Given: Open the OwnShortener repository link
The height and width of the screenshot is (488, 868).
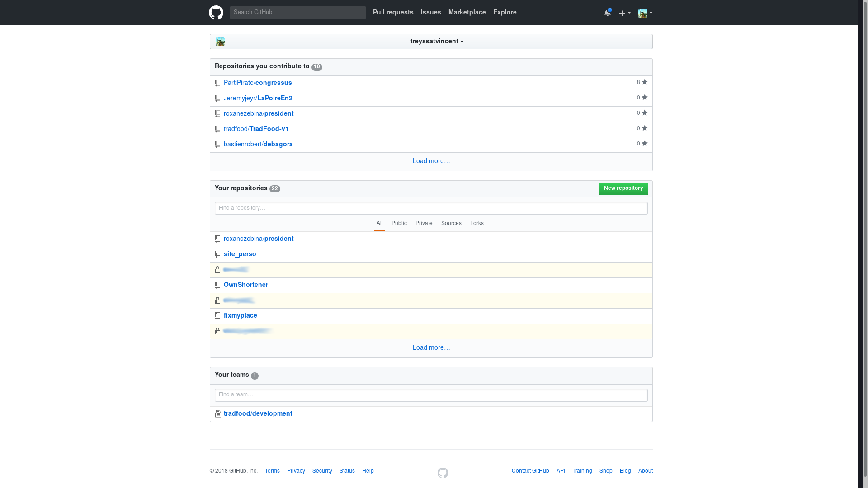Looking at the screenshot, I should (x=246, y=285).
